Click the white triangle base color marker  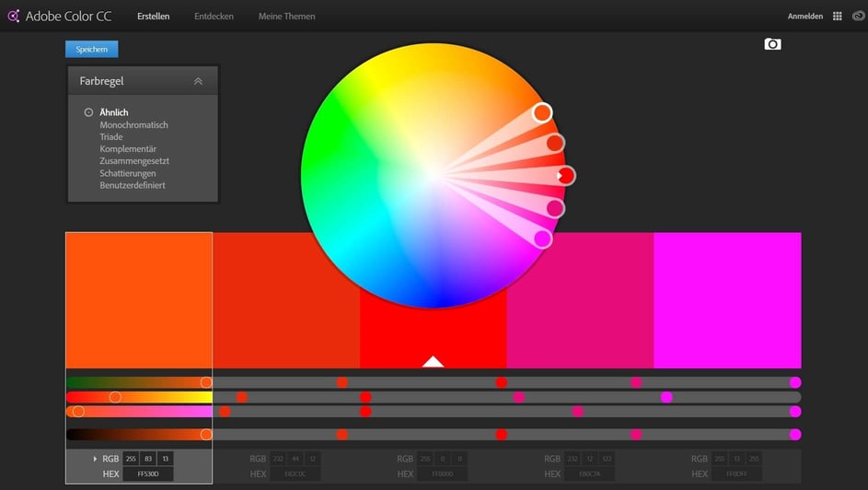pyautogui.click(x=433, y=362)
